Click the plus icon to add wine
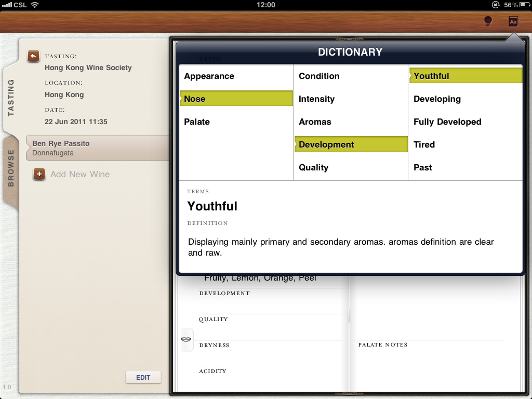532x399 pixels. [x=39, y=174]
